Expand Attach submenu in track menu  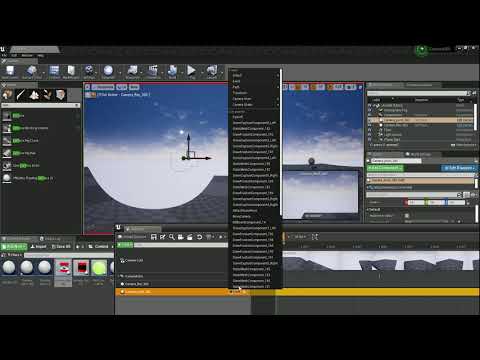coord(255,75)
